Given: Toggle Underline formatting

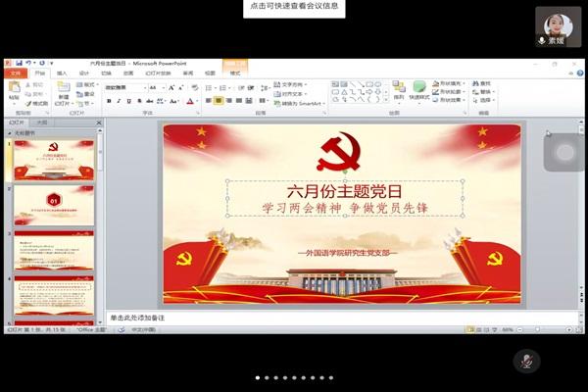Looking at the screenshot, I should [129, 101].
